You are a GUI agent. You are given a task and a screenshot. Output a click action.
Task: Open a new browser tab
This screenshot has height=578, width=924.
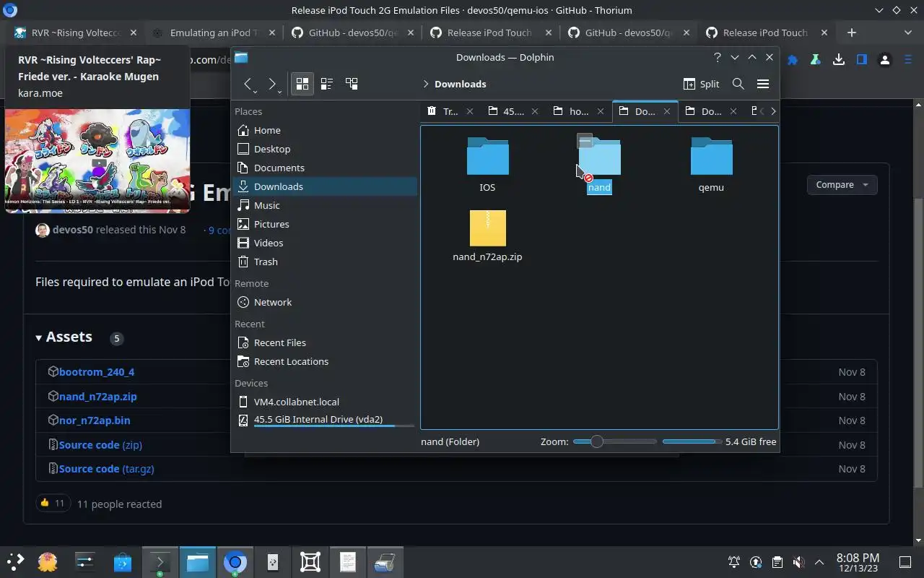point(852,33)
